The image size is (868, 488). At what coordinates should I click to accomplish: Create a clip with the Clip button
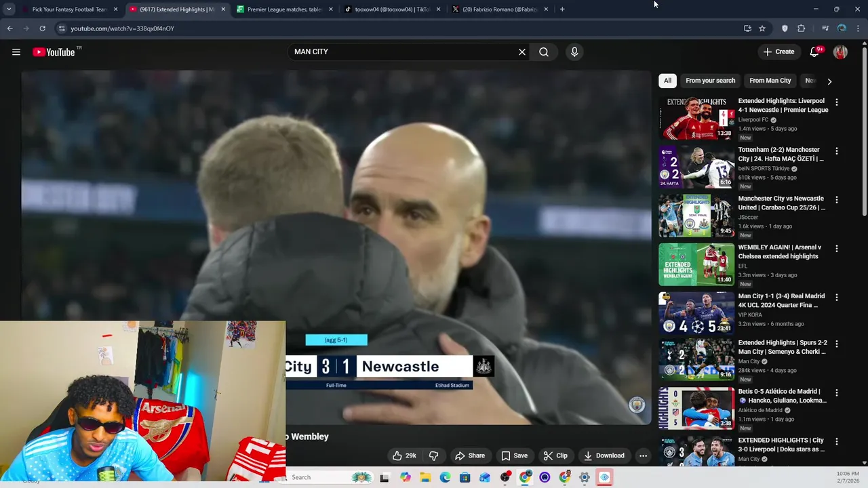pos(555,455)
